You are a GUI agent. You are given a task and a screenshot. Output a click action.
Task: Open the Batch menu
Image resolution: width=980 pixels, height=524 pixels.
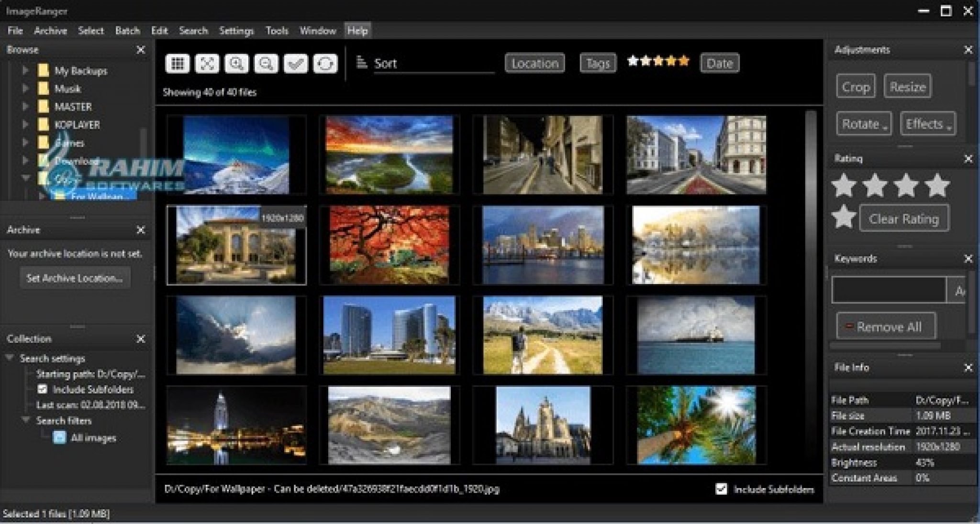(127, 31)
